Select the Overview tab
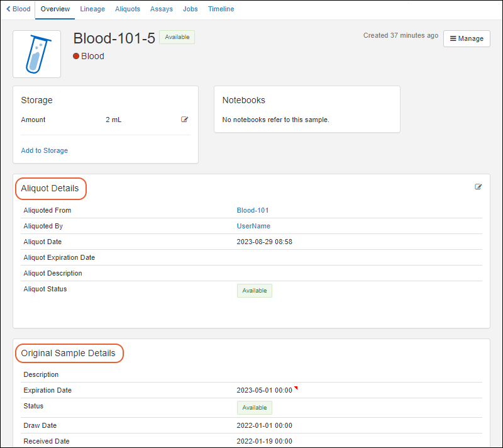 [x=55, y=9]
